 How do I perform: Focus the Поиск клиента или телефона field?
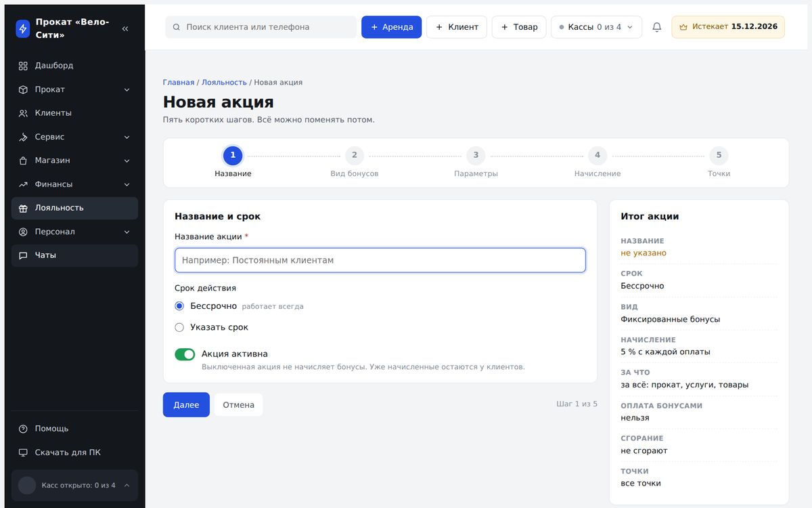pos(261,27)
